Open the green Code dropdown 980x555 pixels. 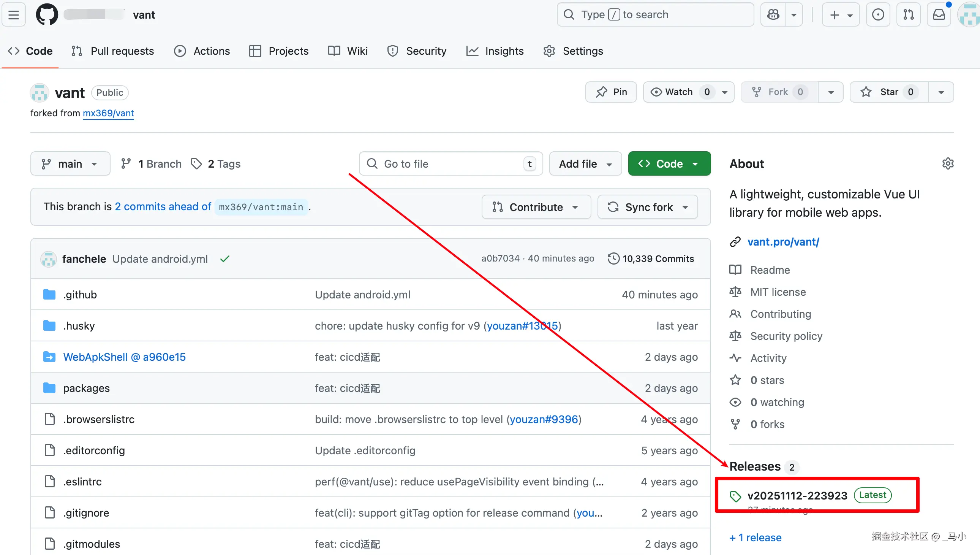pos(669,164)
